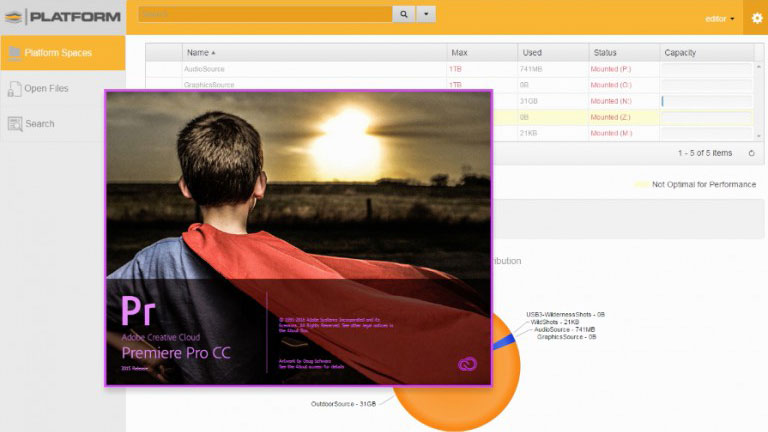Image resolution: width=768 pixels, height=432 pixels.
Task: Click the Mounted (P:) status
Action: tap(611, 69)
